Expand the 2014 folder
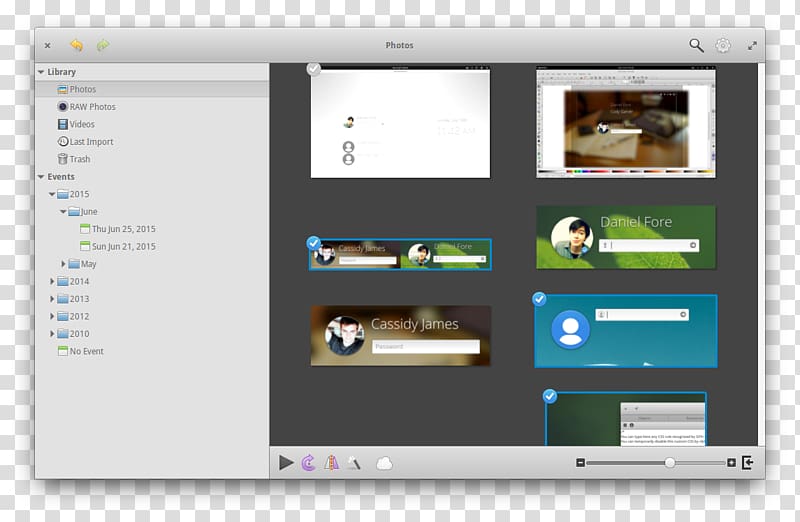This screenshot has height=522, width=800. point(52,281)
